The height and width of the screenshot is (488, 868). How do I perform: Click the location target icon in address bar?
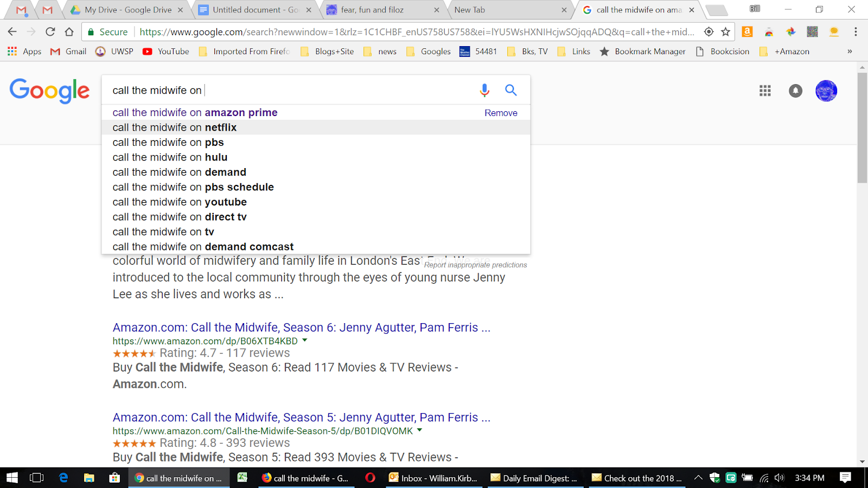[x=709, y=32]
